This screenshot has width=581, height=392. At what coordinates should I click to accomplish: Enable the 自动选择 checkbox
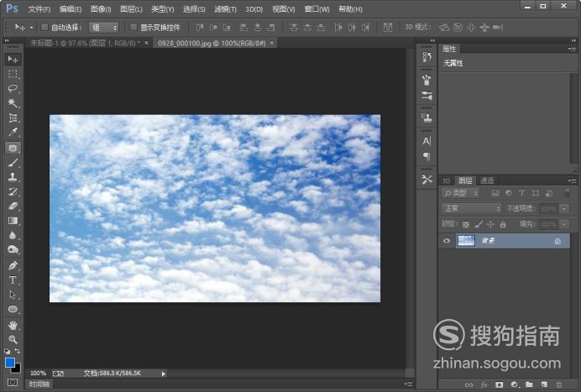click(44, 27)
